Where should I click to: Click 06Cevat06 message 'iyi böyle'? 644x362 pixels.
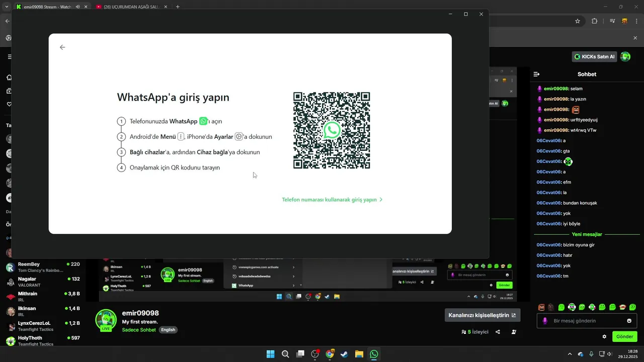point(558,224)
